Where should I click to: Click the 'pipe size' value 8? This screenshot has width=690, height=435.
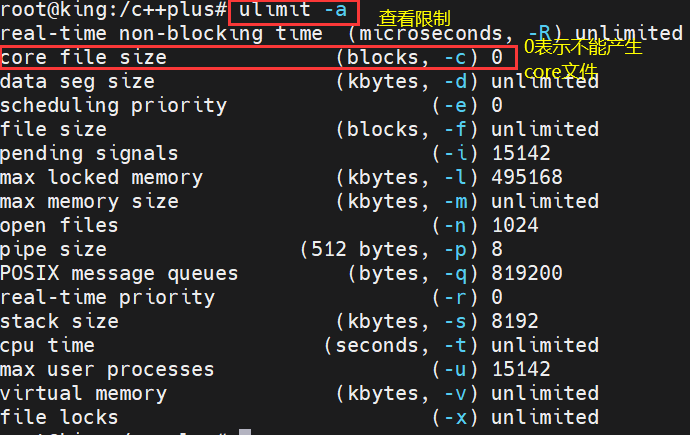point(497,249)
